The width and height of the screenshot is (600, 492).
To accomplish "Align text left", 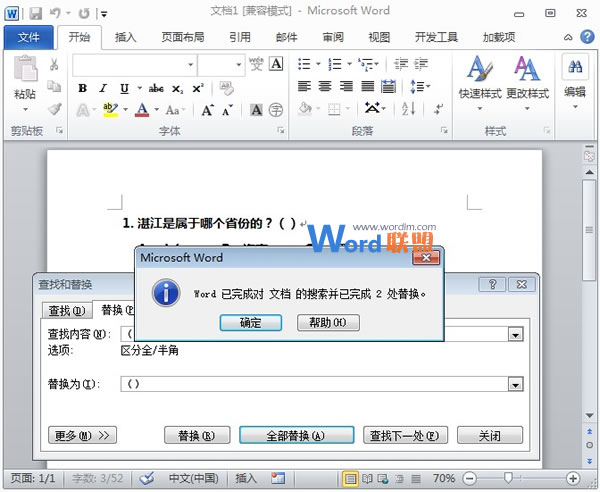I will coord(304,86).
